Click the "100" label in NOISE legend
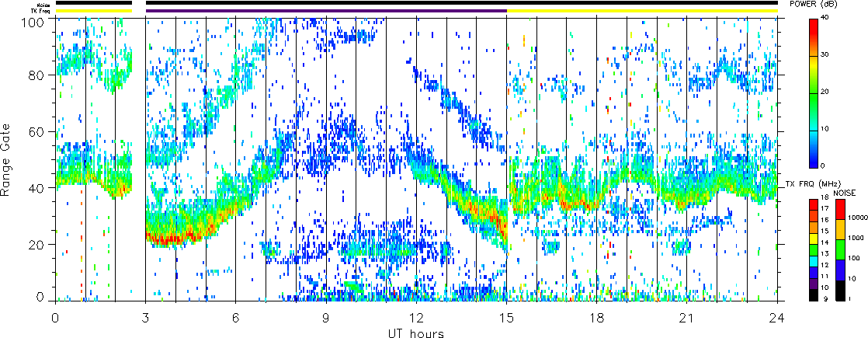 tap(852, 259)
